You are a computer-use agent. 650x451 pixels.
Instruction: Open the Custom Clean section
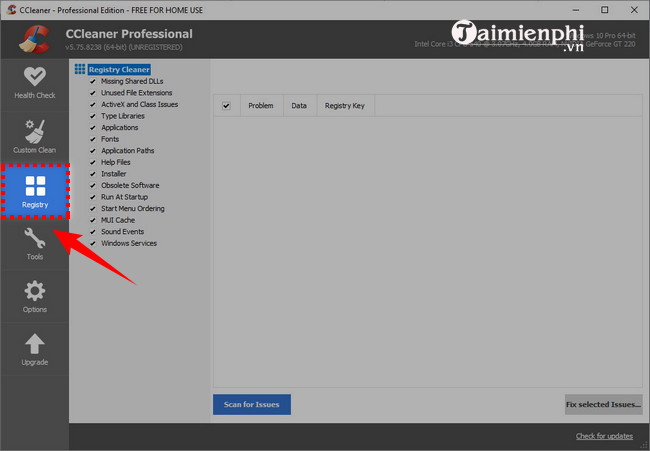click(35, 137)
